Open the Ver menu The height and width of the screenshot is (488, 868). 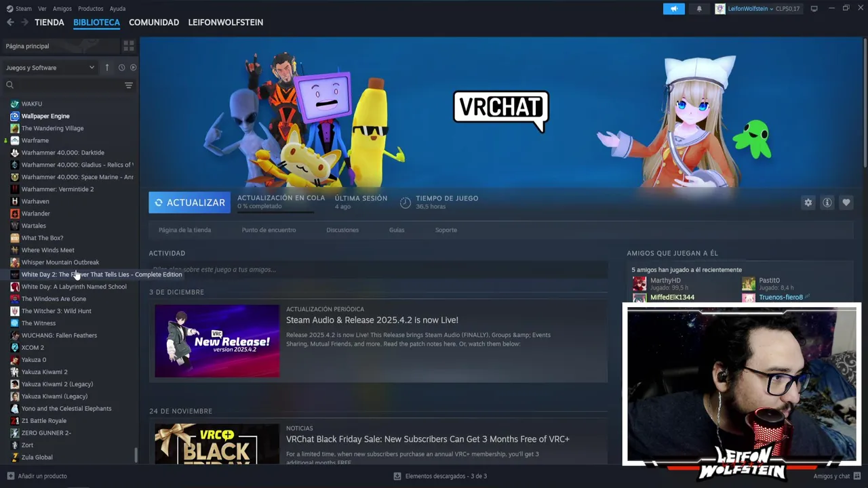coord(42,9)
